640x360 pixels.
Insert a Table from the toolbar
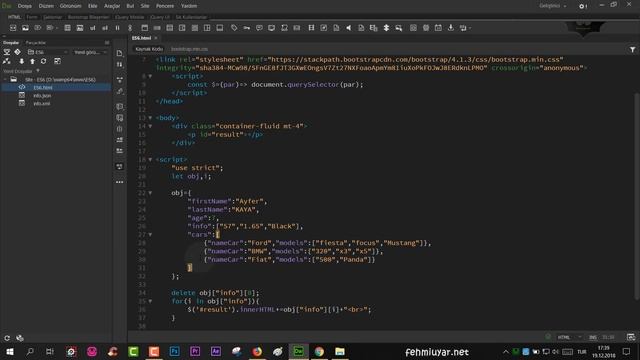point(67,28)
